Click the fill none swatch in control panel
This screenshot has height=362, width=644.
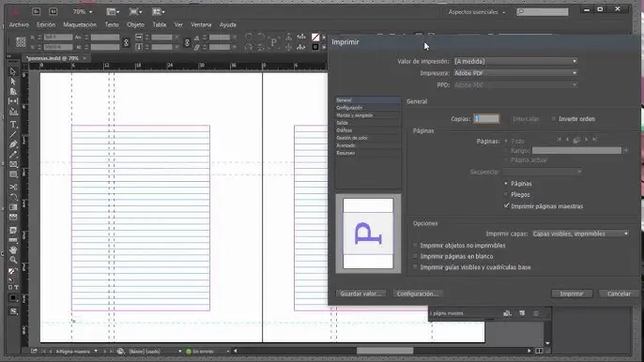tap(315, 38)
